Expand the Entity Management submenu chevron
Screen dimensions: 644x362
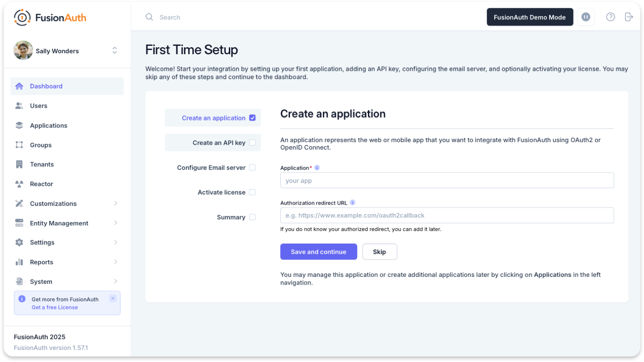(x=115, y=223)
